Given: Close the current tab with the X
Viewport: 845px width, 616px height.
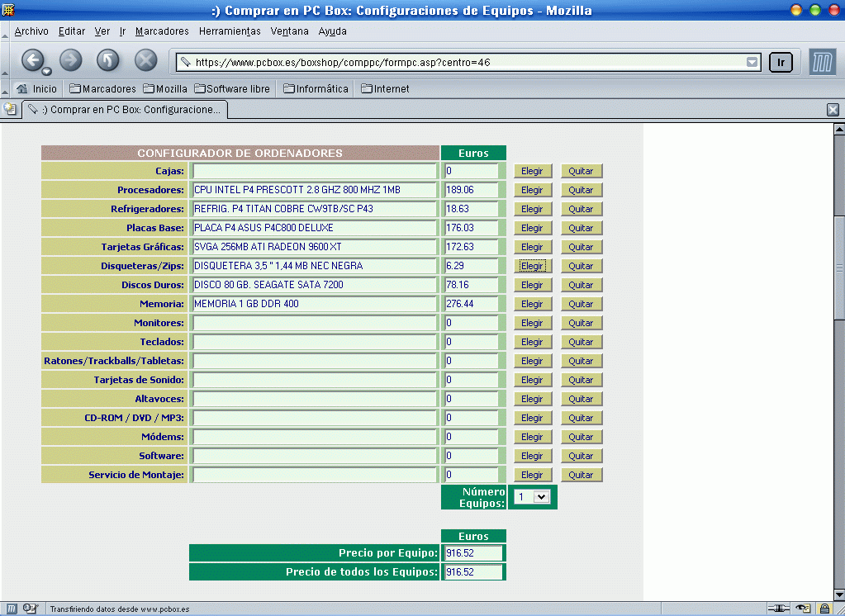Looking at the screenshot, I should point(833,110).
